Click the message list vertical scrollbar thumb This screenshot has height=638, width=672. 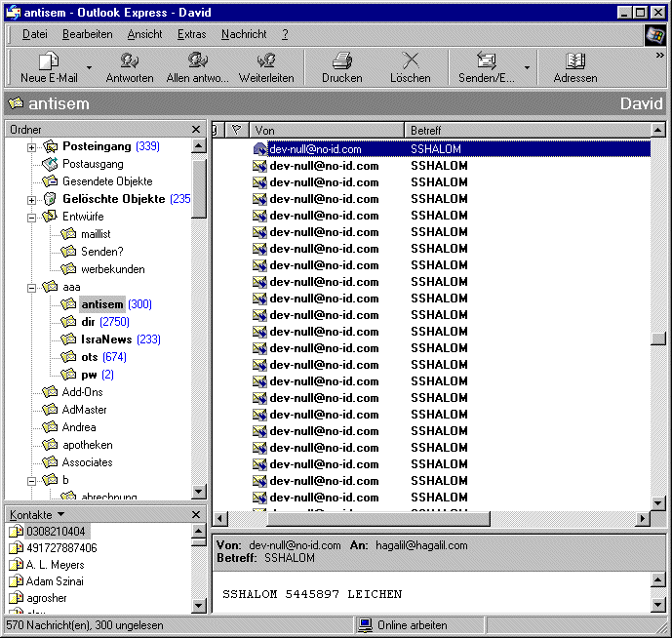point(658,339)
